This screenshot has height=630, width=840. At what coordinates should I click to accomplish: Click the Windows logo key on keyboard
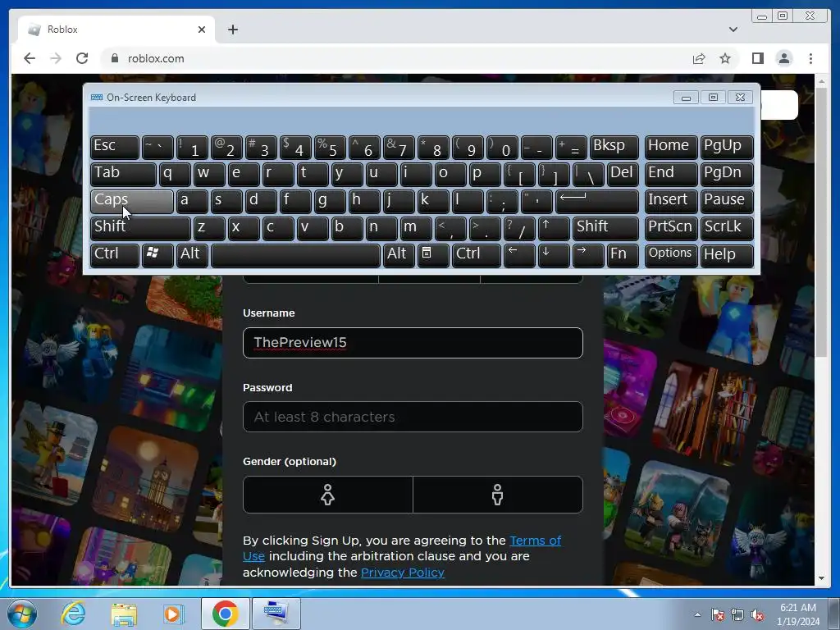coord(157,255)
